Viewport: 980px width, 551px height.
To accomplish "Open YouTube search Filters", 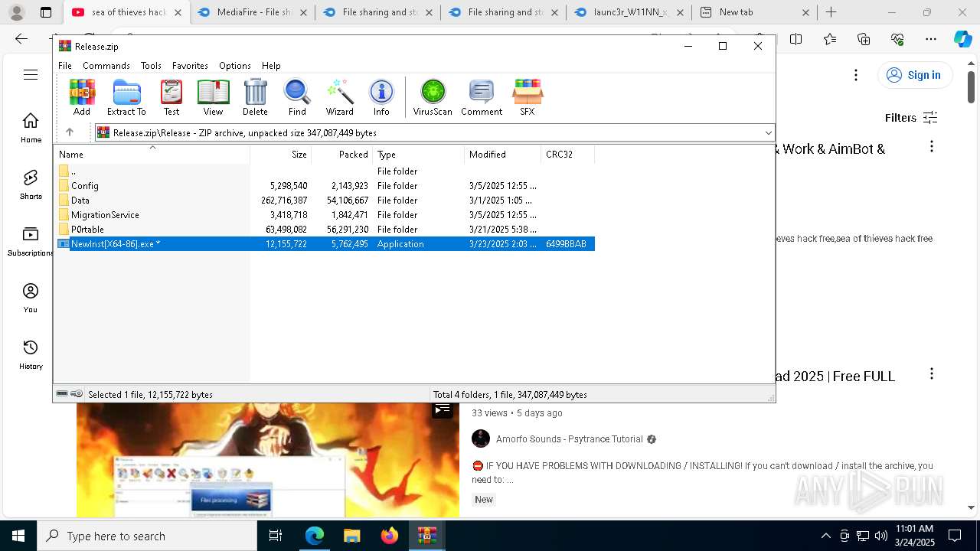I will click(x=911, y=118).
